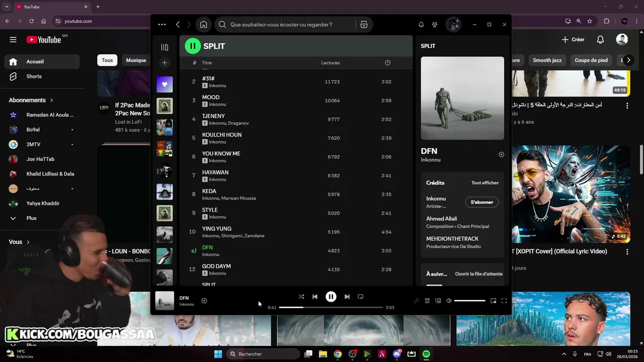The width and height of the screenshot is (644, 362).
Task: Adjust the Spotify volume slider
Action: coord(470,301)
